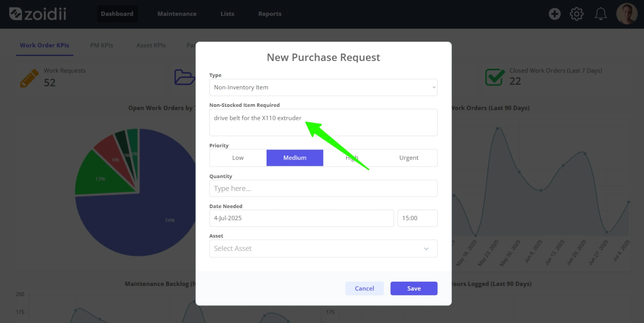Open the notifications bell

coord(600,14)
